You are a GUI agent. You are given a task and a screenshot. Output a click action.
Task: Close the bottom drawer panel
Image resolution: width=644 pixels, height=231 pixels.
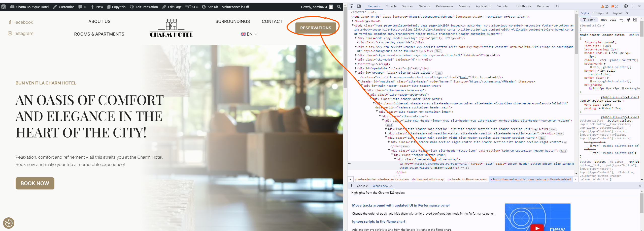(x=640, y=186)
